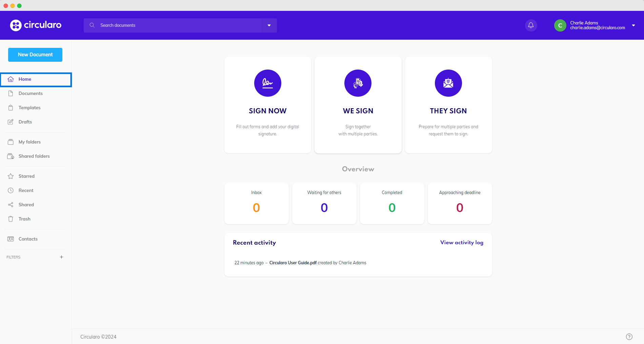The width and height of the screenshot is (644, 344).
Task: Click the We Sign circular icon
Action: [x=358, y=83]
